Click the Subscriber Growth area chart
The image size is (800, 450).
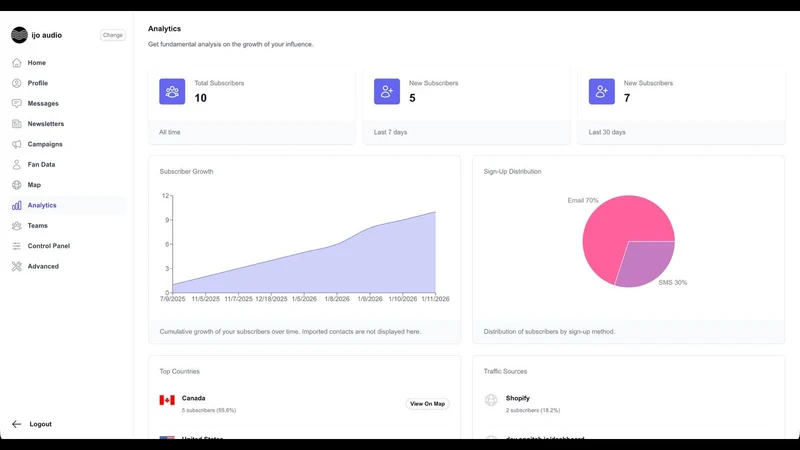pos(304,253)
